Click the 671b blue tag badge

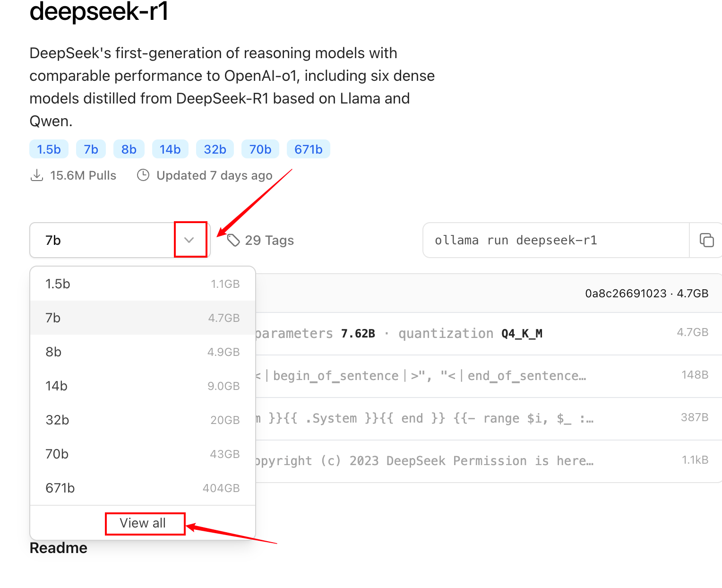pyautogui.click(x=308, y=149)
